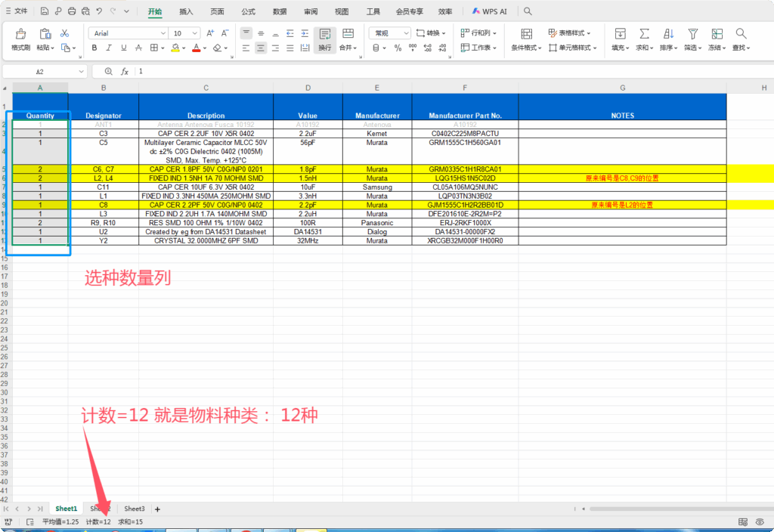774x532 pixels.
Task: Click the scissors Cut icon
Action: pyautogui.click(x=65, y=33)
